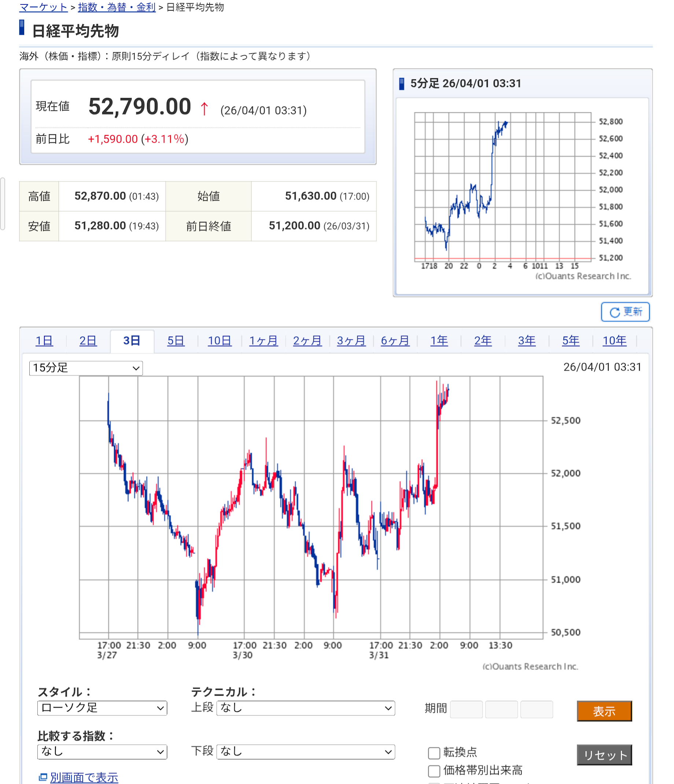Click the left edge side handle
Screen dimensions: 674x784
point(2,203)
